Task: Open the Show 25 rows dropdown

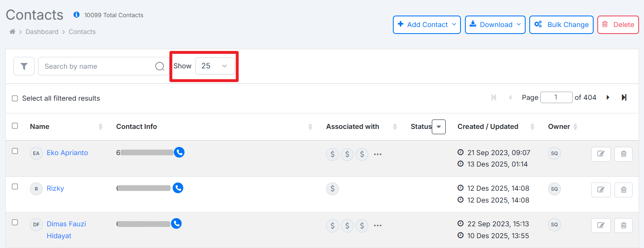Action: point(215,66)
